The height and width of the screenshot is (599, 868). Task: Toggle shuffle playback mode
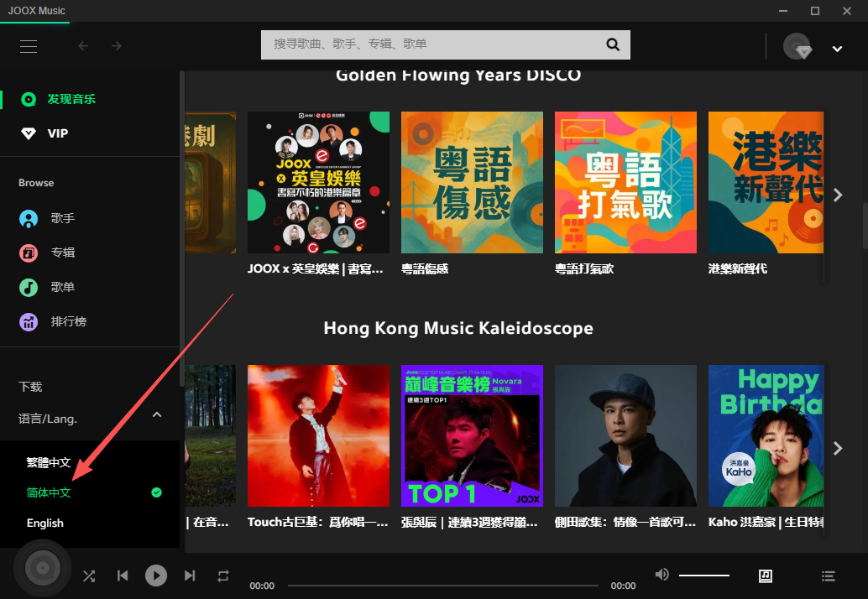pyautogui.click(x=89, y=576)
